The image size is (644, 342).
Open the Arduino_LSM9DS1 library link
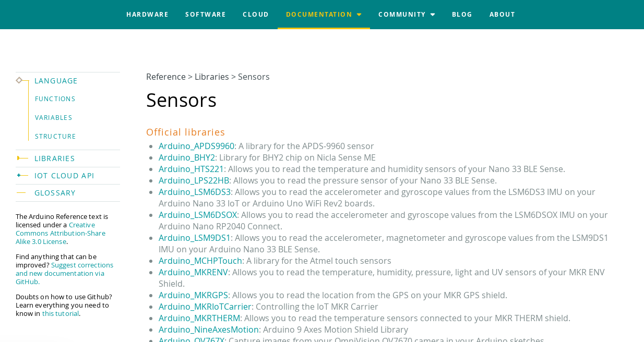point(195,238)
